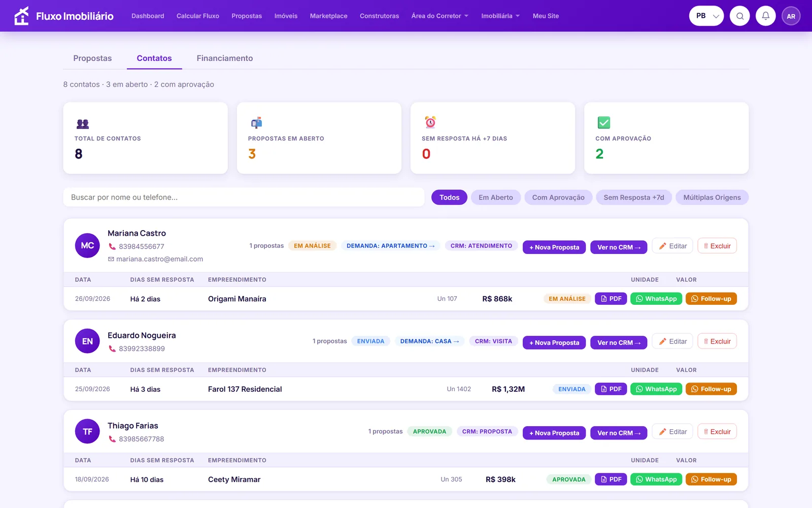Edit Thiago Farias contact
The image size is (812, 508).
point(672,432)
